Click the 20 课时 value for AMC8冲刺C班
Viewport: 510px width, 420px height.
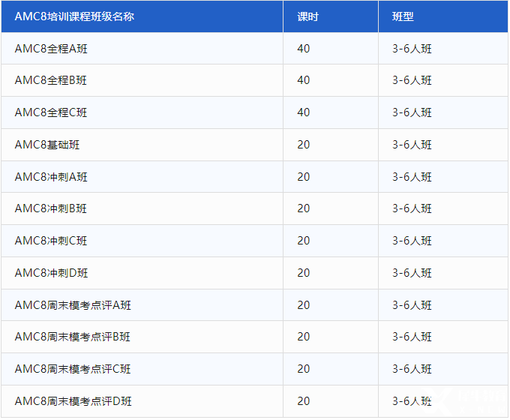[x=304, y=241]
